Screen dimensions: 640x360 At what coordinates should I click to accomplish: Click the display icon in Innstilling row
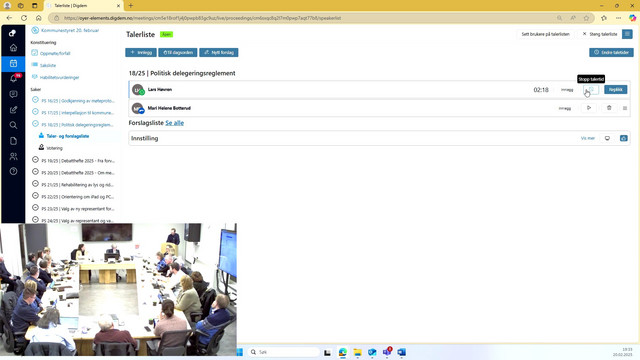click(x=607, y=138)
